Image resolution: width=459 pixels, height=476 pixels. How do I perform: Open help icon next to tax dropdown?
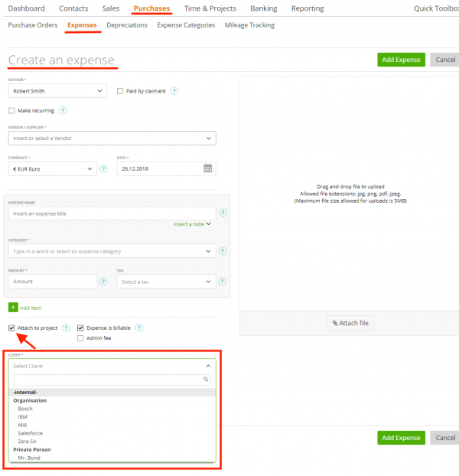(x=223, y=282)
